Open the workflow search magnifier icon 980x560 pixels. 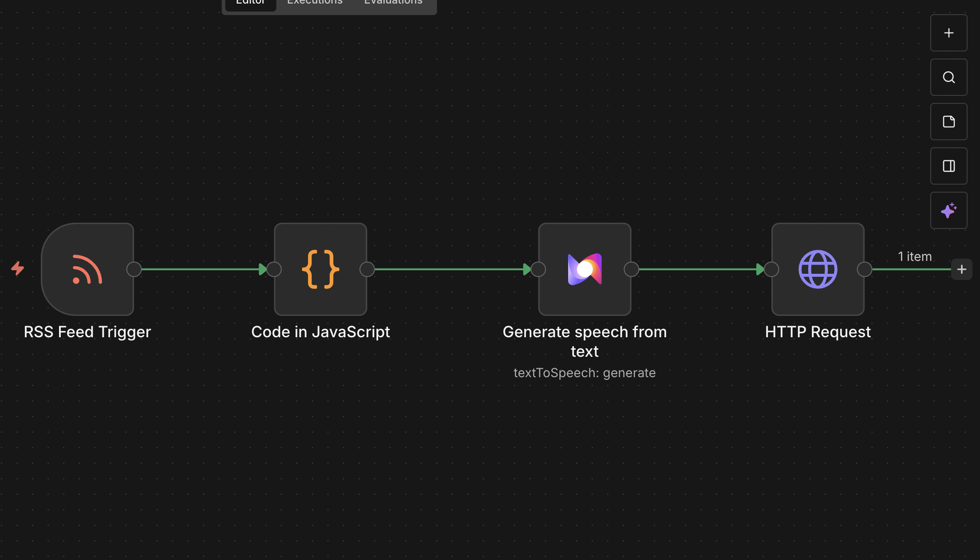click(948, 77)
